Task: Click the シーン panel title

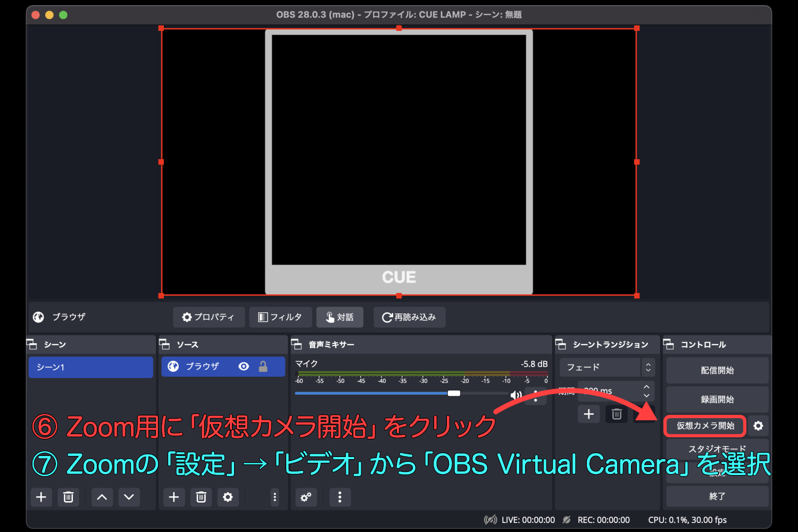Action: (x=55, y=345)
